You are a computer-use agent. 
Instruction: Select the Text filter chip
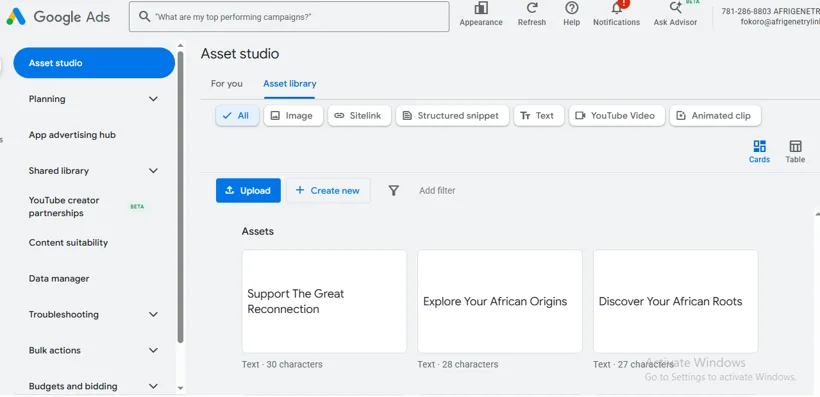pos(539,116)
